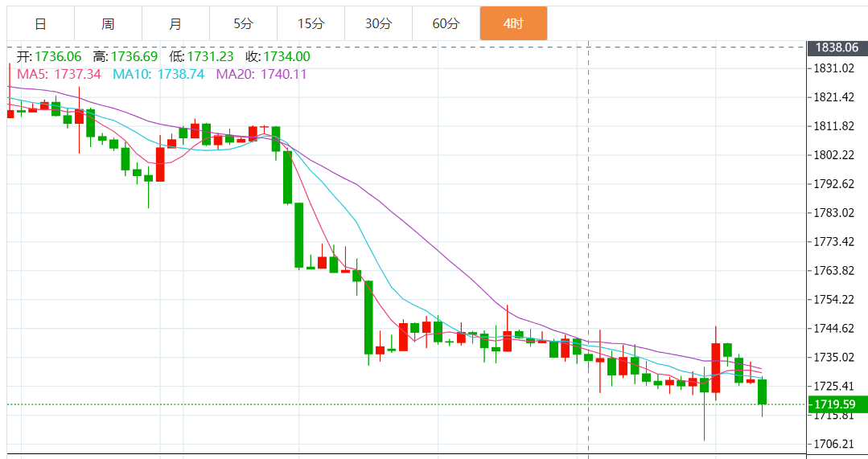The height and width of the screenshot is (459, 868).
Task: Select the 周 weekly timeframe tab
Action: click(108, 24)
